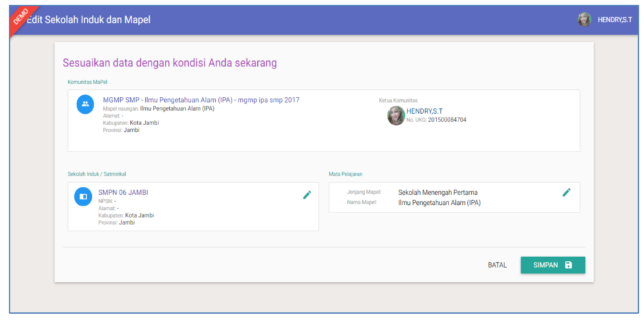Open user avatar in top header bar
This screenshot has width=644, height=320.
tap(584, 19)
